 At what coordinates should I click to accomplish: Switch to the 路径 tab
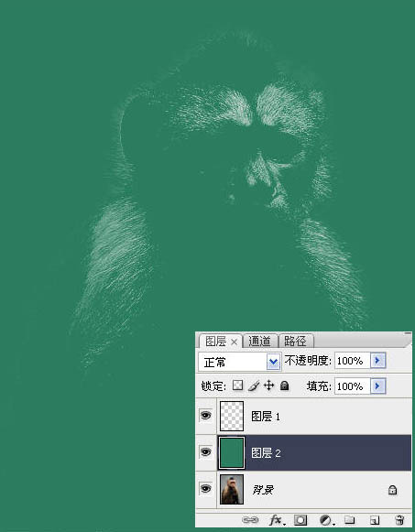[x=296, y=341]
